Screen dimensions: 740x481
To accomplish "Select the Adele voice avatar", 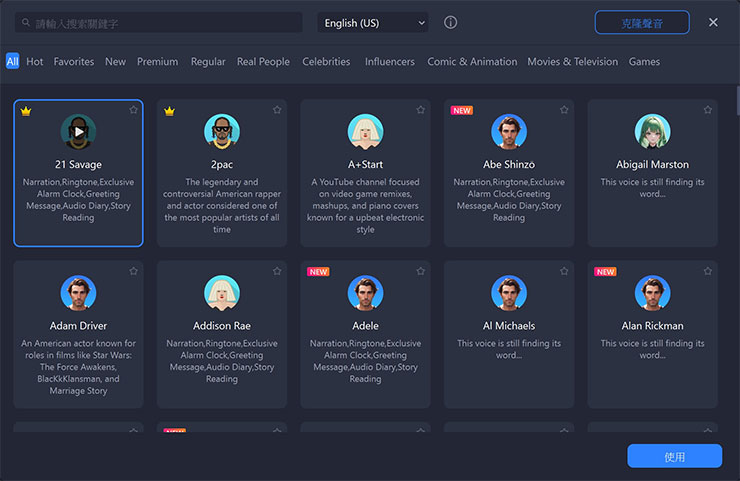I will [365, 293].
